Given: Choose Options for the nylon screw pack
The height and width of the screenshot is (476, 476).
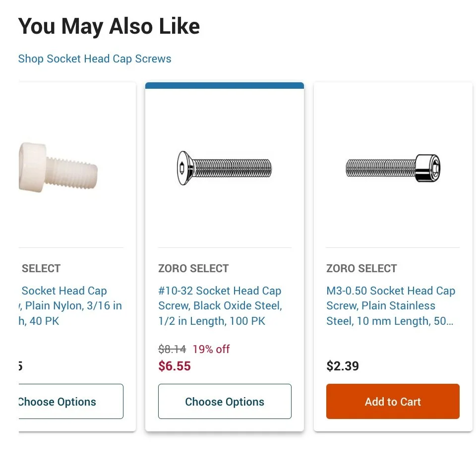Looking at the screenshot, I should tap(70, 402).
